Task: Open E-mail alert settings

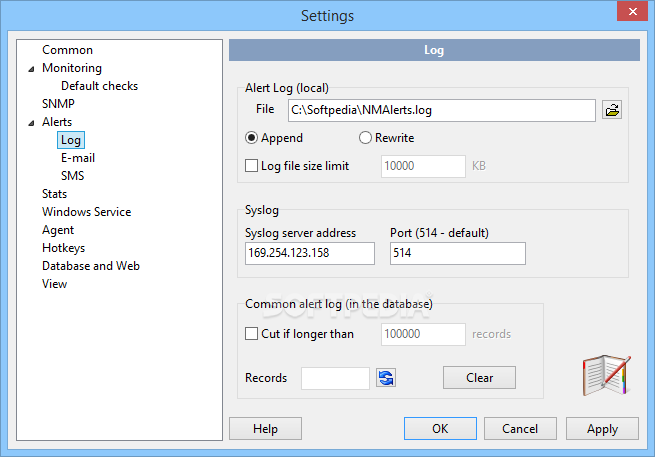Action: click(x=78, y=158)
